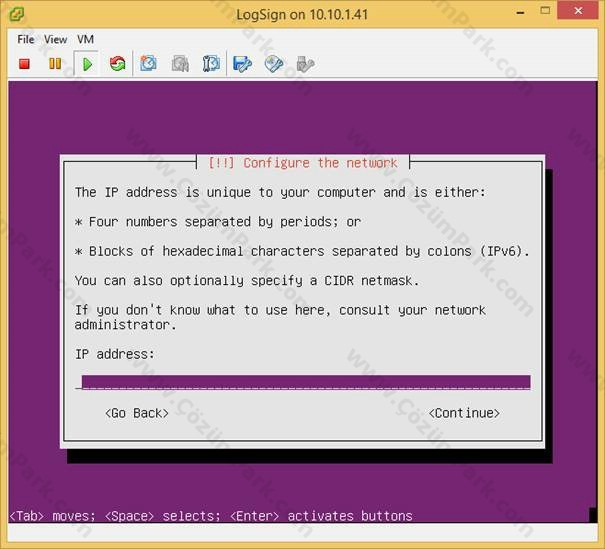Open the Snapshot Manager wrench icon
605x549 pixels.
211,64
